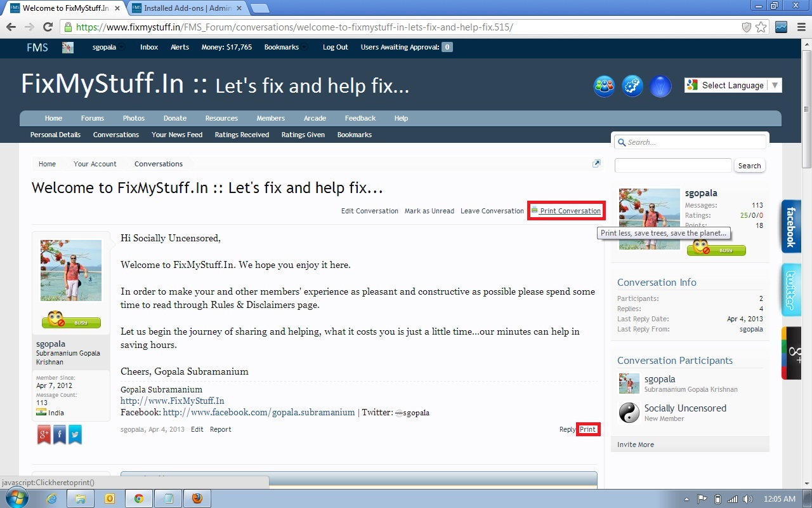Open the Twitter side tab
812x508 pixels.
click(x=791, y=290)
